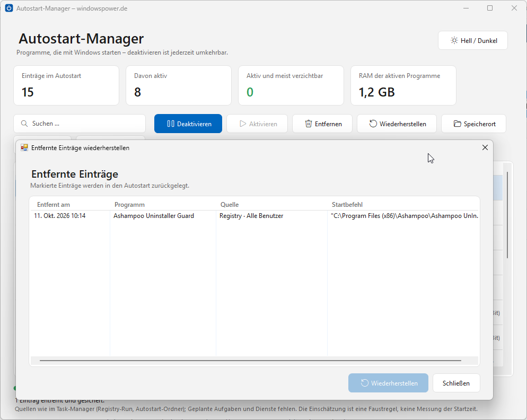Click the C:\Program Files (x86)\Ashampoo start command

tap(405, 216)
